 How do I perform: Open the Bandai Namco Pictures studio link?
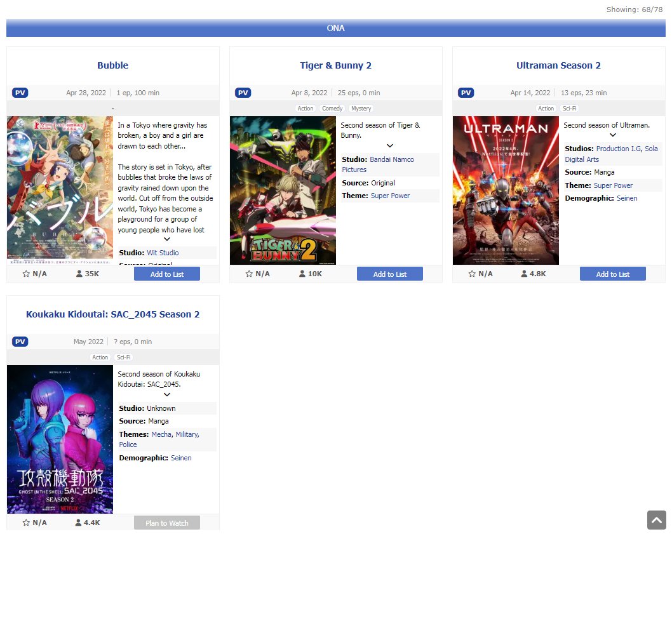pyautogui.click(x=378, y=164)
